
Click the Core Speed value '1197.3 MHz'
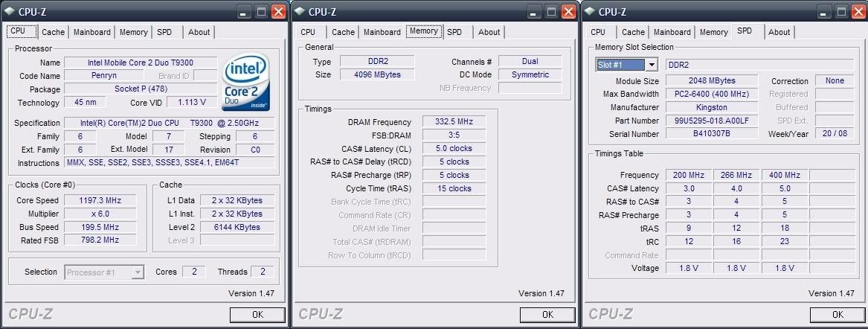pyautogui.click(x=100, y=200)
